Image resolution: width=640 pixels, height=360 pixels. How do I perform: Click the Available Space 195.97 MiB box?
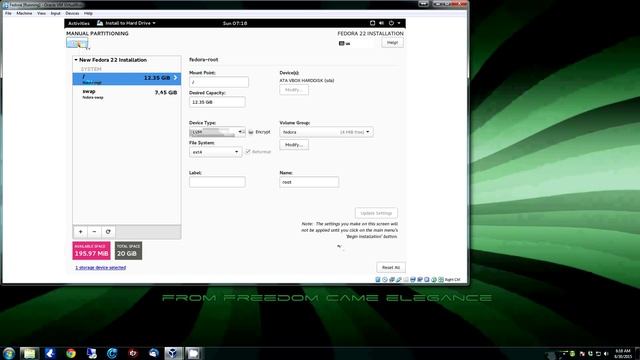click(91, 251)
